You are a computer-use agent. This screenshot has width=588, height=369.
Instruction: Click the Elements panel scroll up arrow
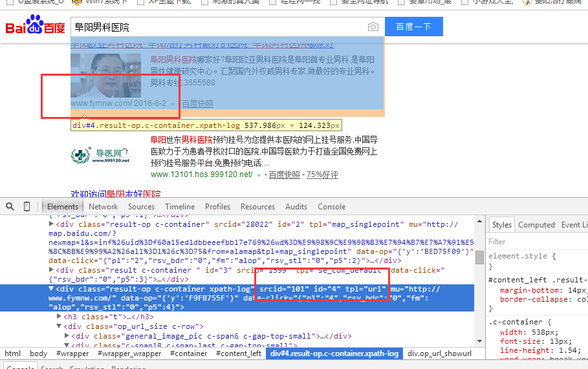click(479, 222)
